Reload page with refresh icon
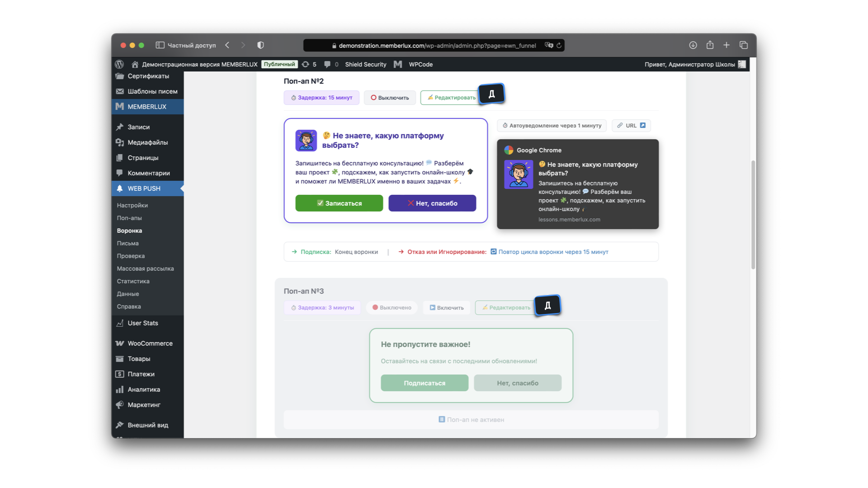The height and width of the screenshot is (488, 868). pyautogui.click(x=559, y=45)
